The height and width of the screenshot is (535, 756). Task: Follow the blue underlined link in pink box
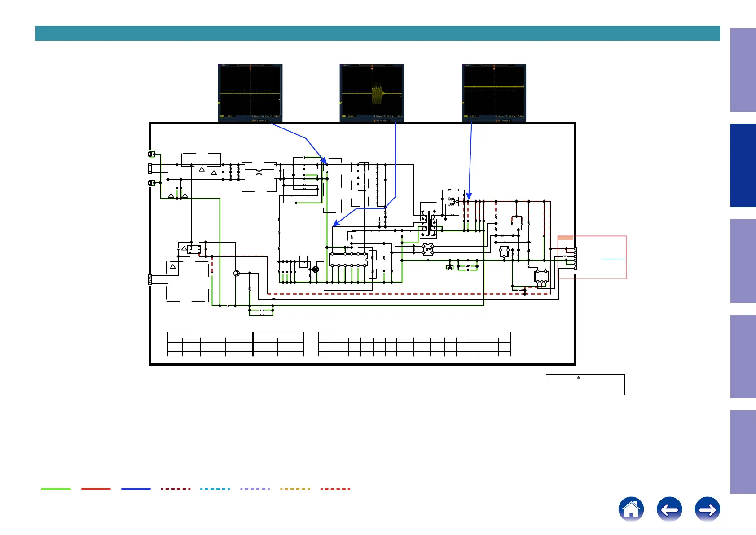(612, 259)
